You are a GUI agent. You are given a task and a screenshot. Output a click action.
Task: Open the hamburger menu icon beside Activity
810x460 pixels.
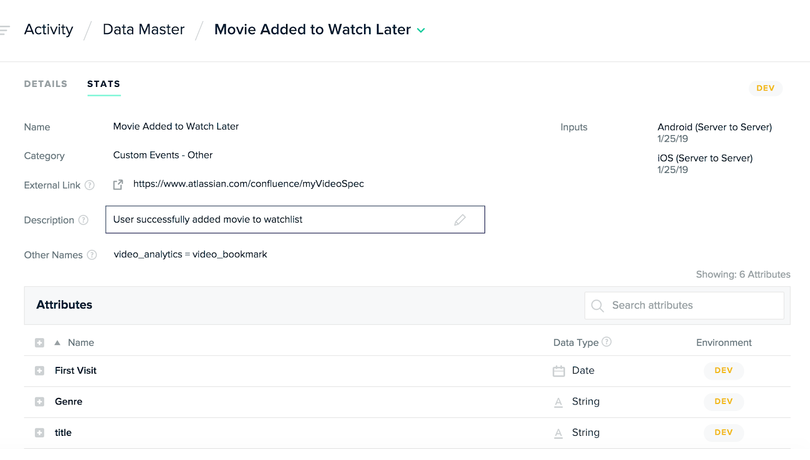click(4, 30)
